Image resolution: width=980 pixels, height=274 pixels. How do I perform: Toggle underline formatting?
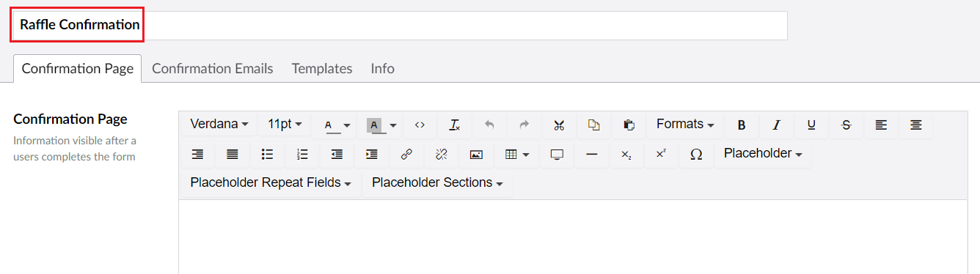pyautogui.click(x=811, y=125)
